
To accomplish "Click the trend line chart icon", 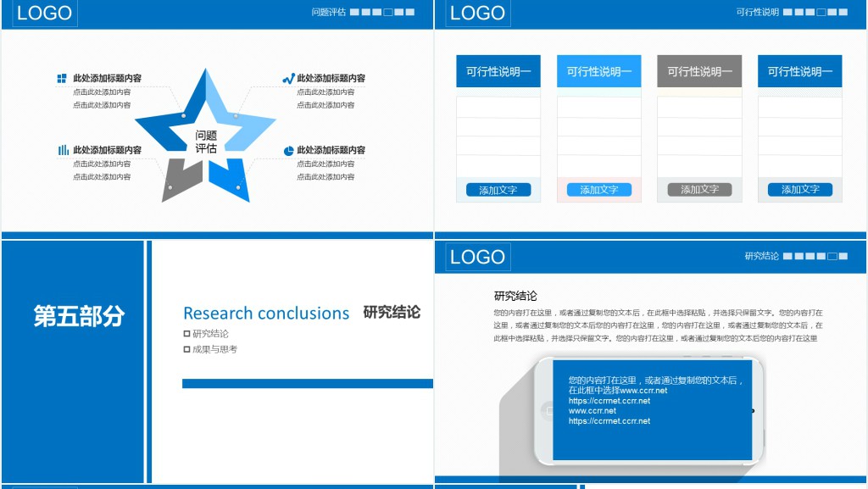I will (x=288, y=79).
